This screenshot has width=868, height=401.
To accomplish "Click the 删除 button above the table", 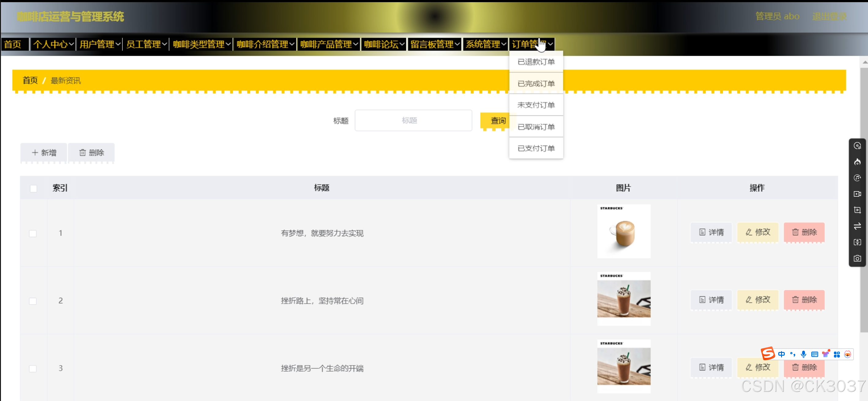I will click(91, 153).
